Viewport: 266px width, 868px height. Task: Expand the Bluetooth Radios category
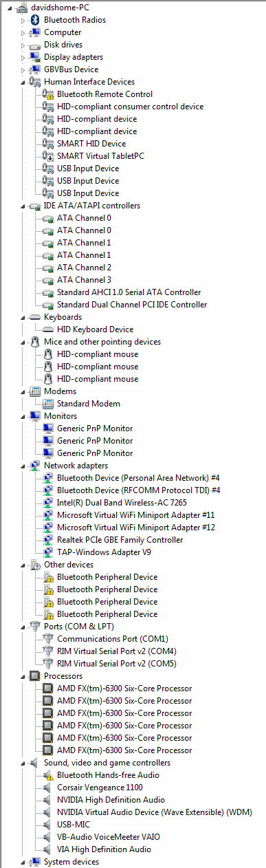23,20
